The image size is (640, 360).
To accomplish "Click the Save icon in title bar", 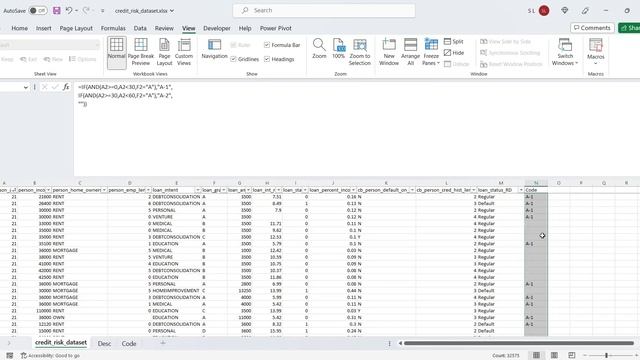I will pyautogui.click(x=57, y=11).
